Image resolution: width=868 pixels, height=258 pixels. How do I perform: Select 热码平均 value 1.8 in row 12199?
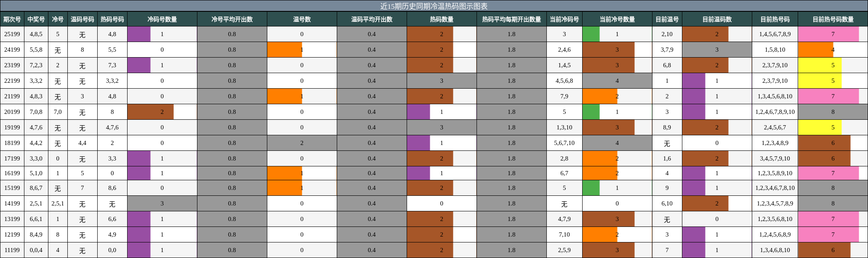pos(511,234)
